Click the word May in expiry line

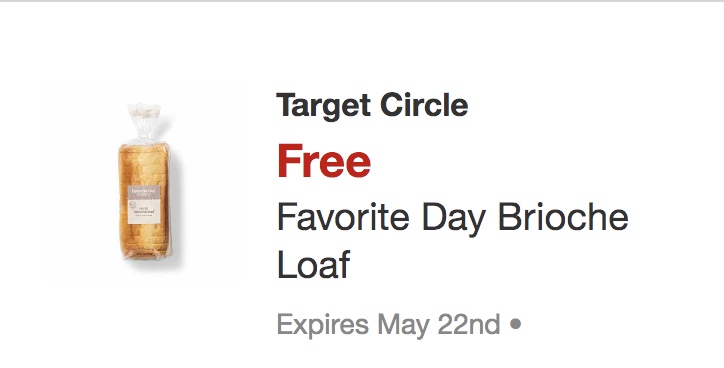coord(403,326)
